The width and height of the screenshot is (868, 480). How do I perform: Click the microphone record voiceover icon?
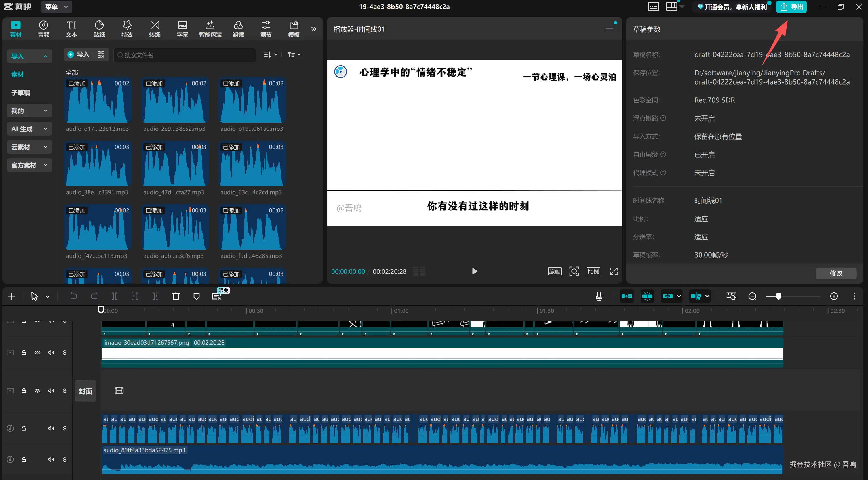click(x=599, y=296)
